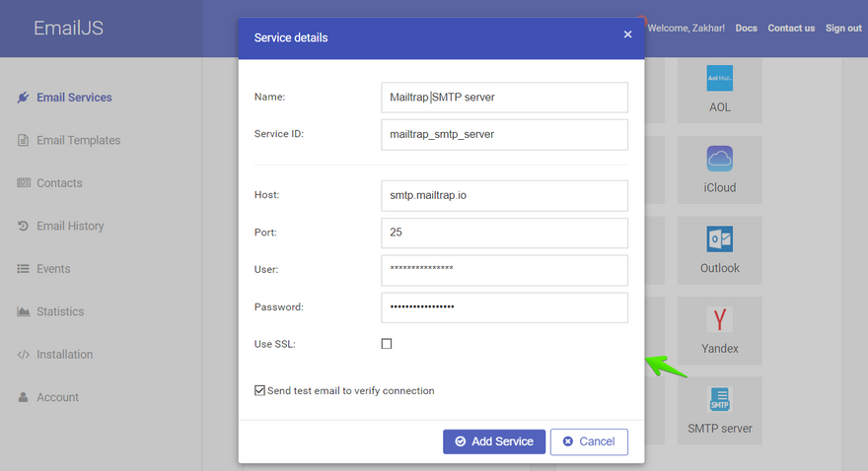
Task: Click the Password input field
Action: point(504,307)
